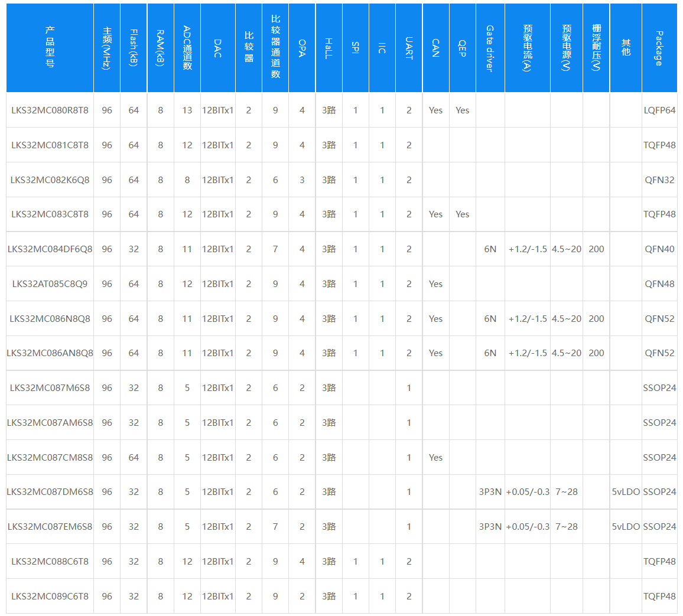This screenshot has width=683, height=616.
Task: Click 7~28 voltage in LKS32MC087EM6S8 row
Action: click(566, 527)
